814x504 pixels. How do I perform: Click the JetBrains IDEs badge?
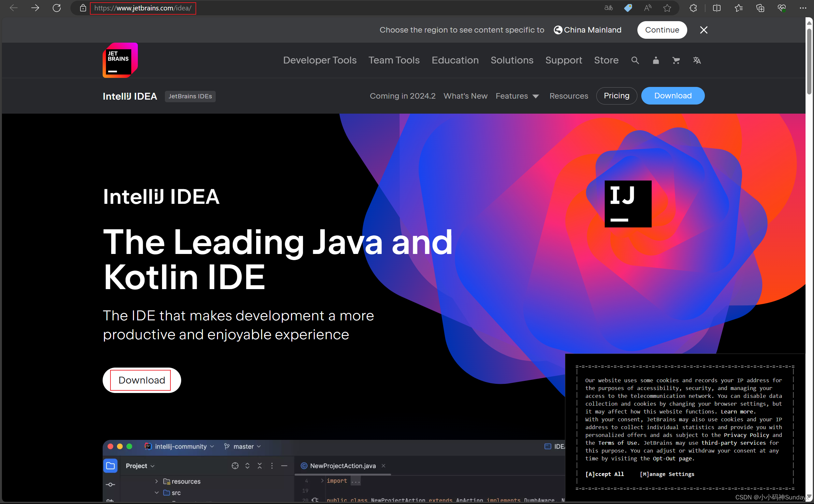(190, 96)
